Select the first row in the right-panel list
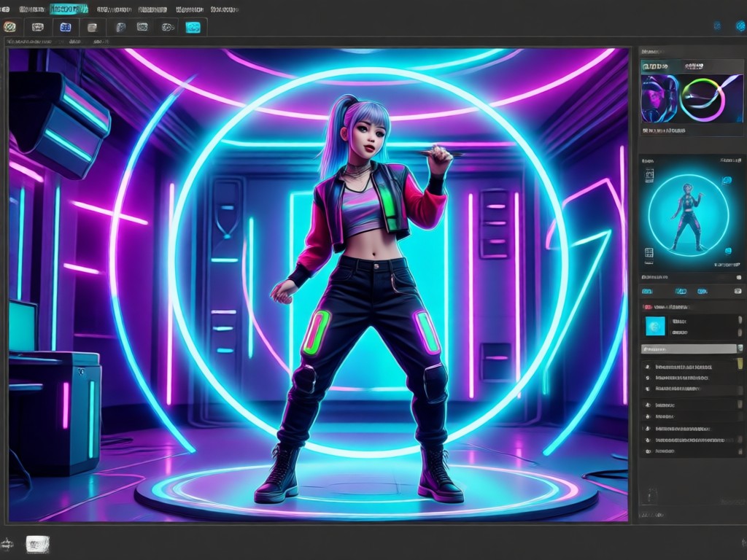Screen dimensions: 747x560 (689, 367)
